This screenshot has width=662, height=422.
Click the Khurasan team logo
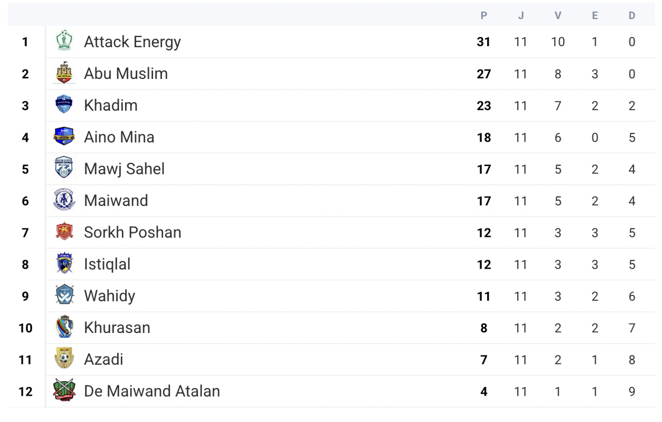[x=64, y=328]
